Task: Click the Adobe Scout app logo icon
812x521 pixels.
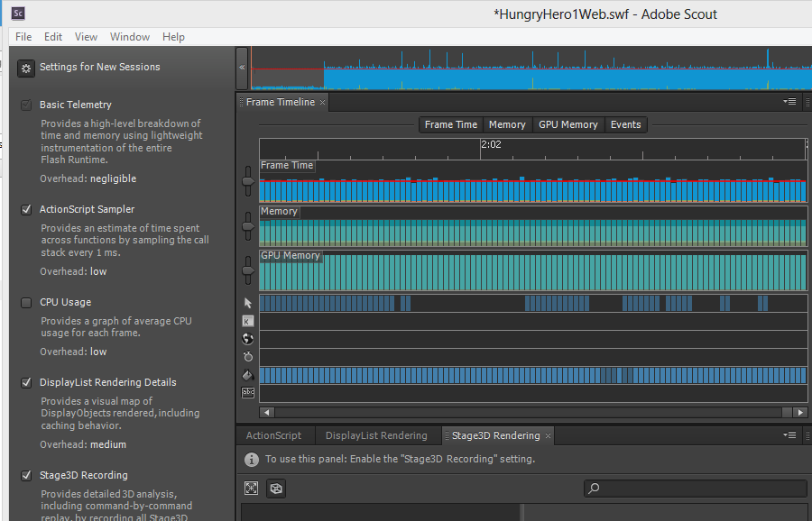Action: tap(18, 13)
